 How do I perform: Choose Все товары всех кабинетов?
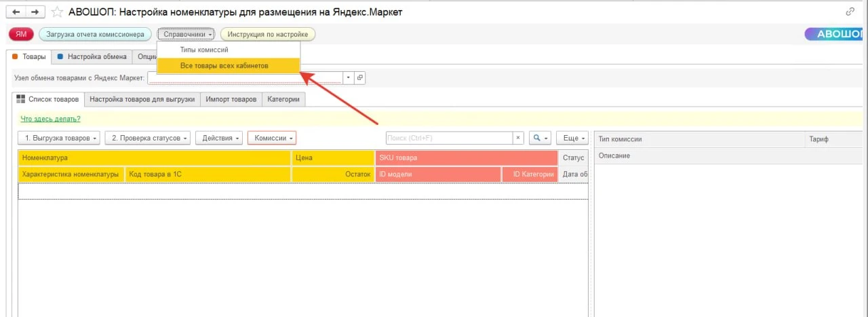tap(228, 66)
